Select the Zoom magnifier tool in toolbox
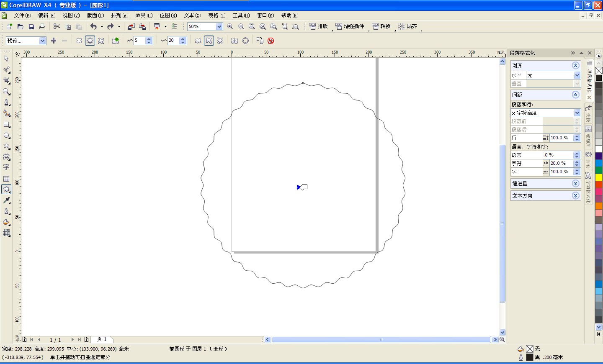Viewport: 603px width, 364px height. click(x=6, y=91)
